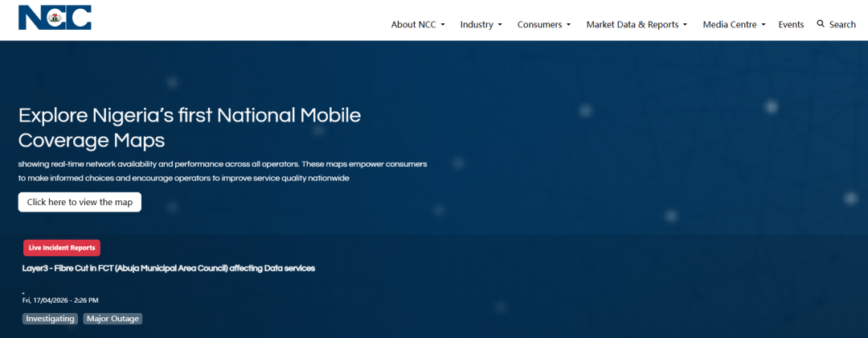Screen dimensions: 868x338
Task: Click the search magnifier icon
Action: 821,24
